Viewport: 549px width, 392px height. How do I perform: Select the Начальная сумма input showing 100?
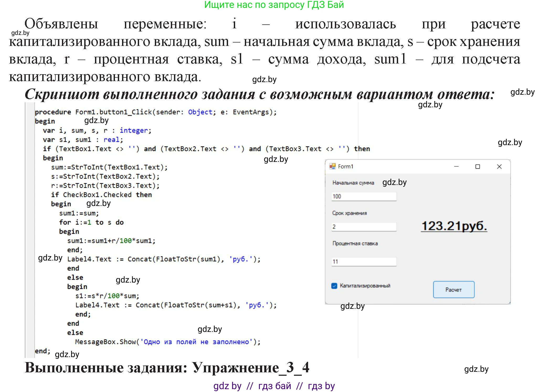click(364, 196)
